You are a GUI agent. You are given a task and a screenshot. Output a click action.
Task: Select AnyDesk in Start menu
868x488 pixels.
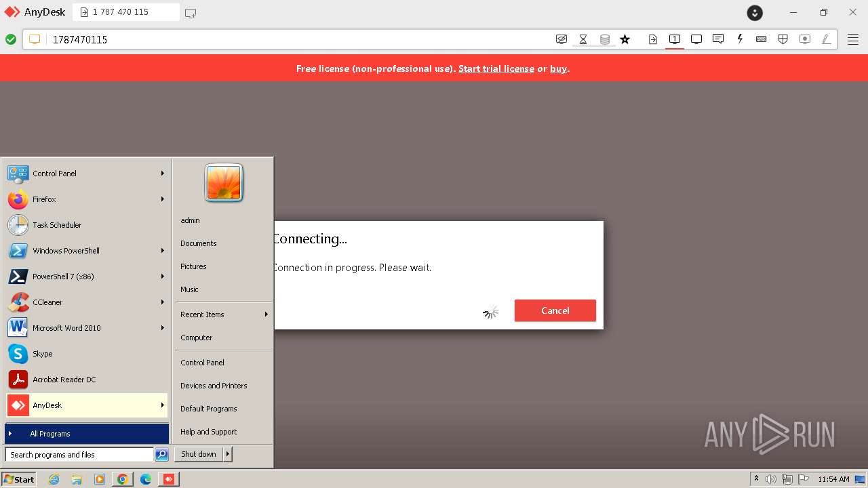86,405
